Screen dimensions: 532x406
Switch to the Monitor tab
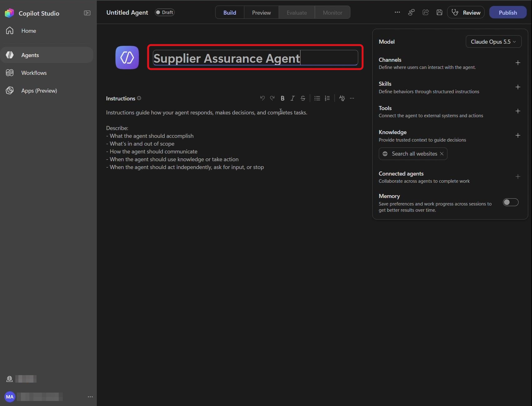click(x=332, y=12)
